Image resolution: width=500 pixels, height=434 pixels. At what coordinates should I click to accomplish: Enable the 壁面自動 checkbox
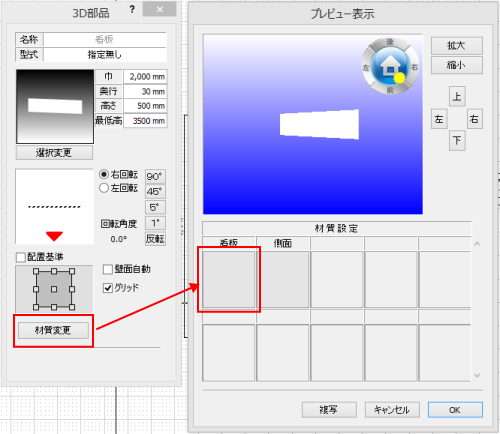pos(108,269)
